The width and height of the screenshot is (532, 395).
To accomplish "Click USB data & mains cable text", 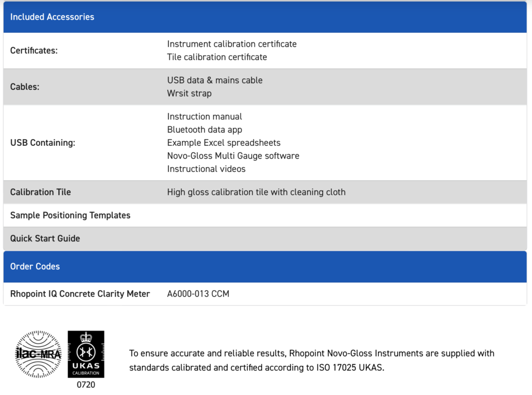I will click(x=215, y=80).
